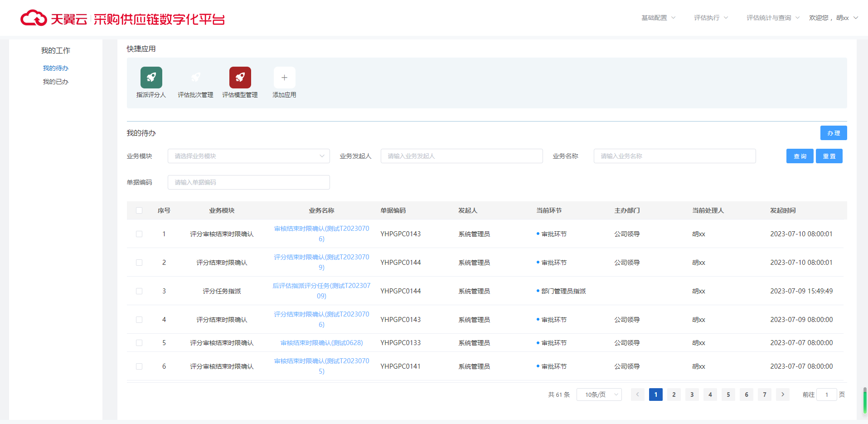Expand the 基础配置 menu
The height and width of the screenshot is (424, 868).
658,18
